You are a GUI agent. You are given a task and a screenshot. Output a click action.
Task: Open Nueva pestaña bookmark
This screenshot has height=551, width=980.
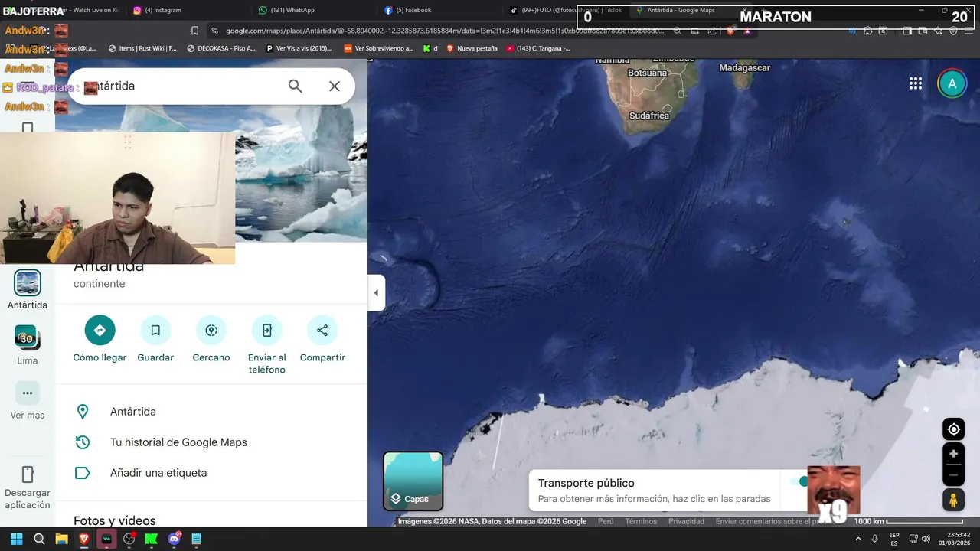[x=472, y=48]
